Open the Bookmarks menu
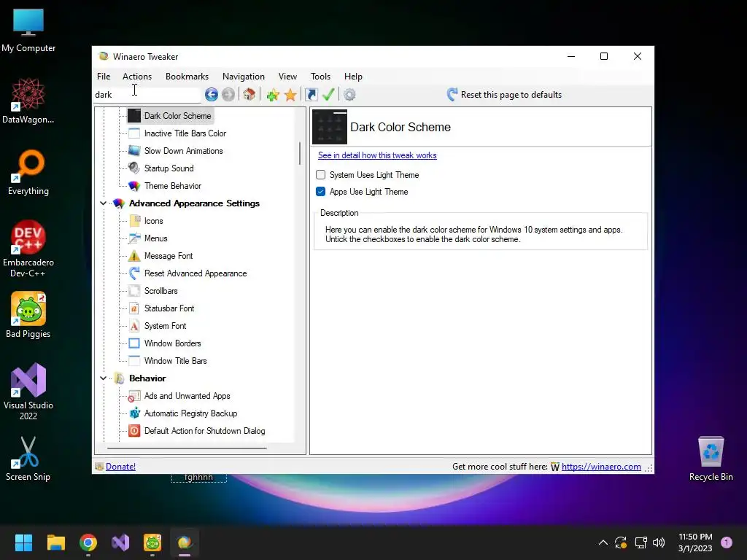 coord(187,76)
